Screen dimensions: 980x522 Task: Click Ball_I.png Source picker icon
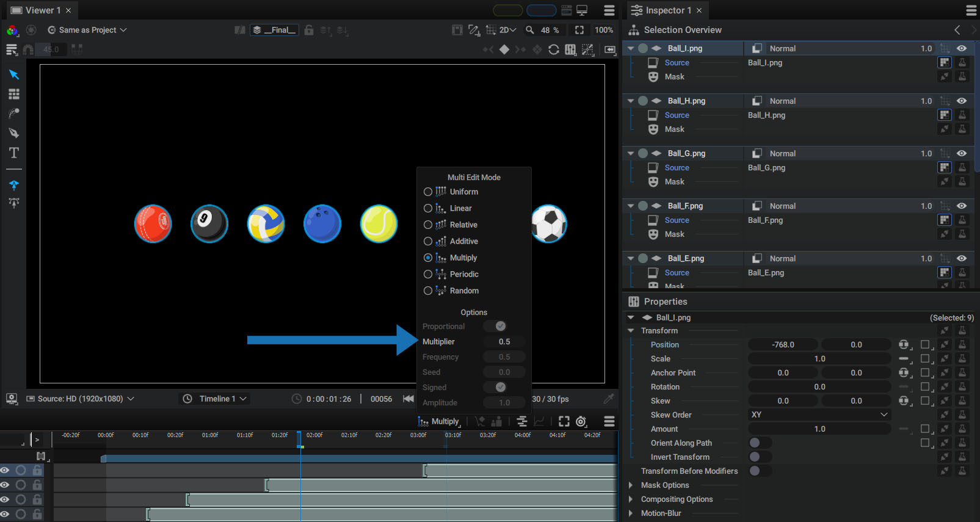pos(945,62)
